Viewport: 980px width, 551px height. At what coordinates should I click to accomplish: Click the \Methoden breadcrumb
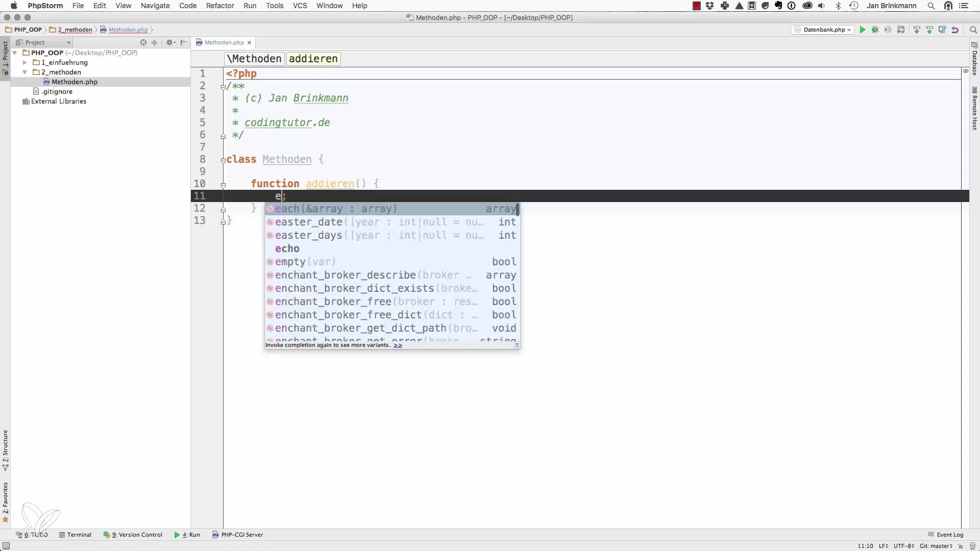point(254,59)
